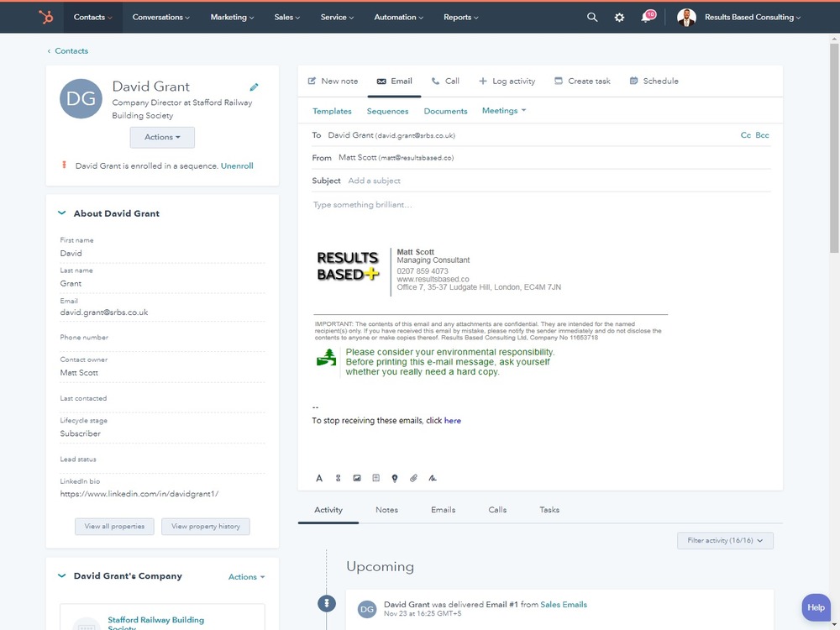Click the DG avatar in activity feed
Image resolution: width=840 pixels, height=630 pixels.
(x=367, y=609)
